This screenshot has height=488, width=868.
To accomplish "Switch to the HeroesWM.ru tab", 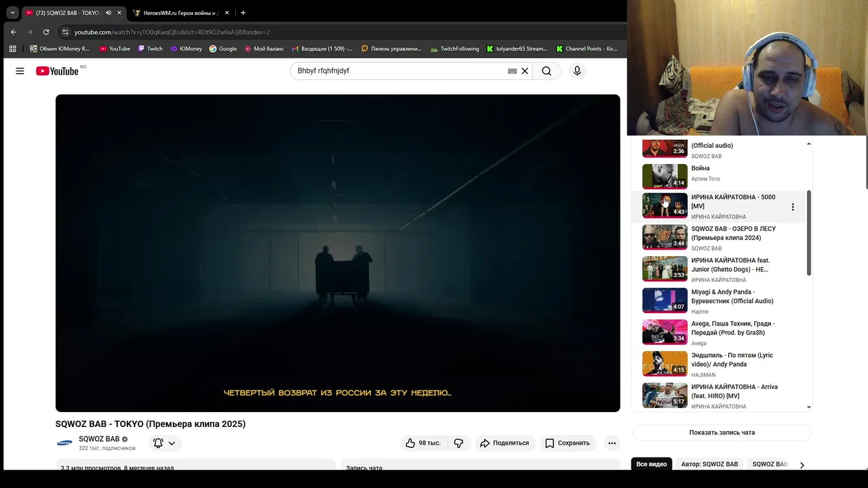I will pos(180,12).
